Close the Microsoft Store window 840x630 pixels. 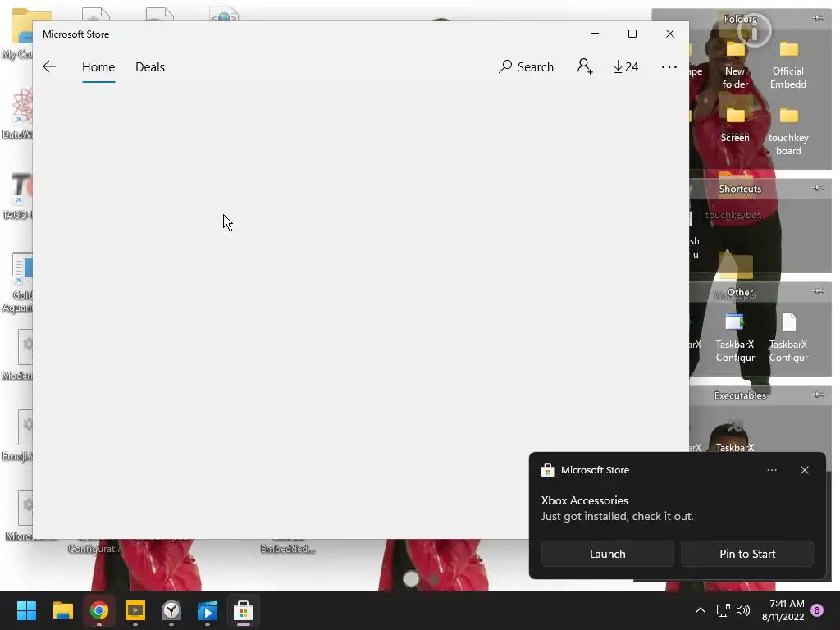point(669,34)
